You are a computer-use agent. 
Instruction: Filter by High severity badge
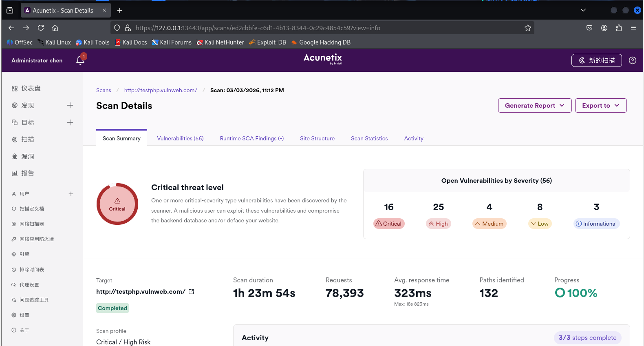pos(438,224)
